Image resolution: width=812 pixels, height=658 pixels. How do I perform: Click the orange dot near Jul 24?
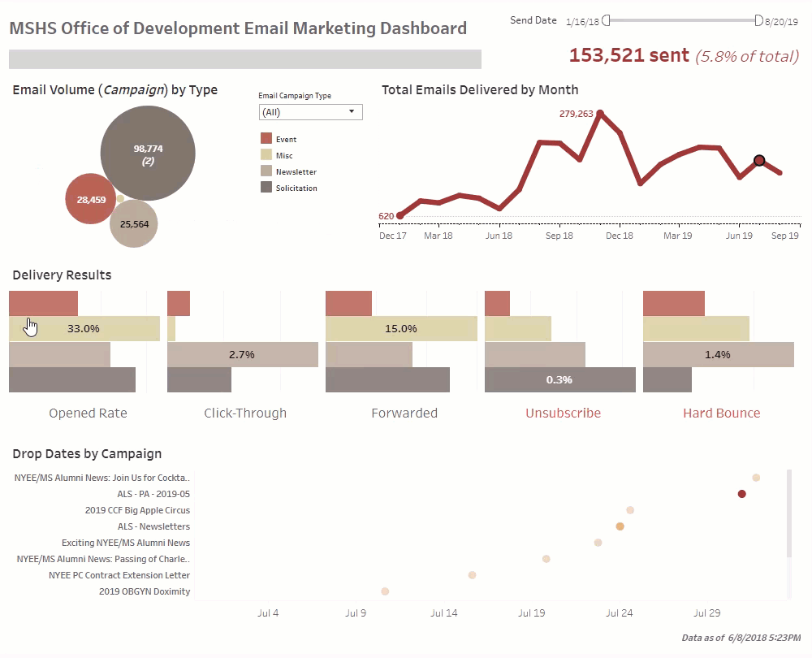[x=620, y=526]
